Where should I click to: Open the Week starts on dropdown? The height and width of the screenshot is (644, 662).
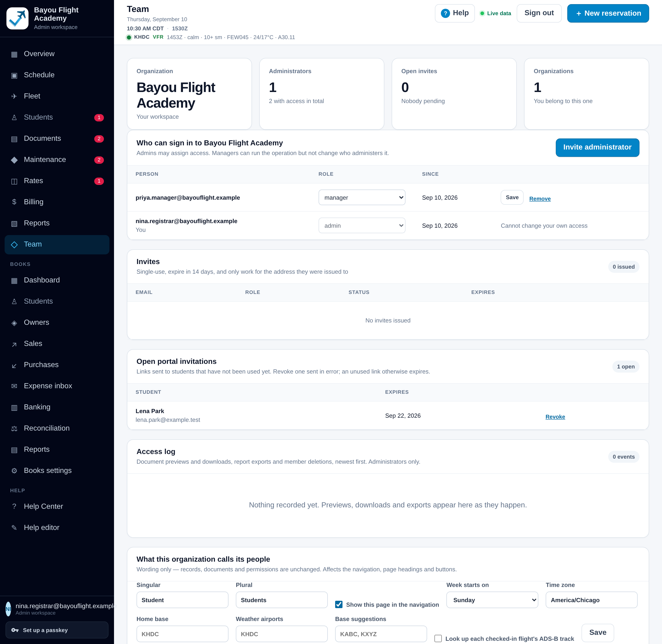[x=492, y=600]
